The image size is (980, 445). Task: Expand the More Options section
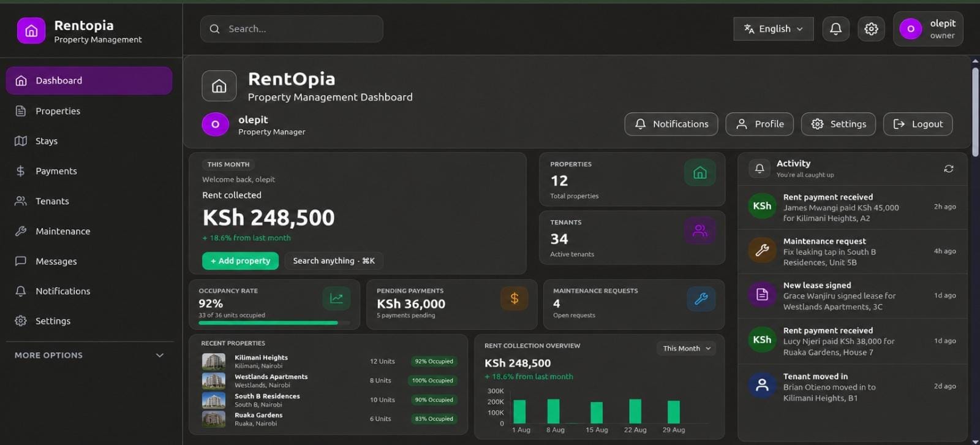[89, 356]
